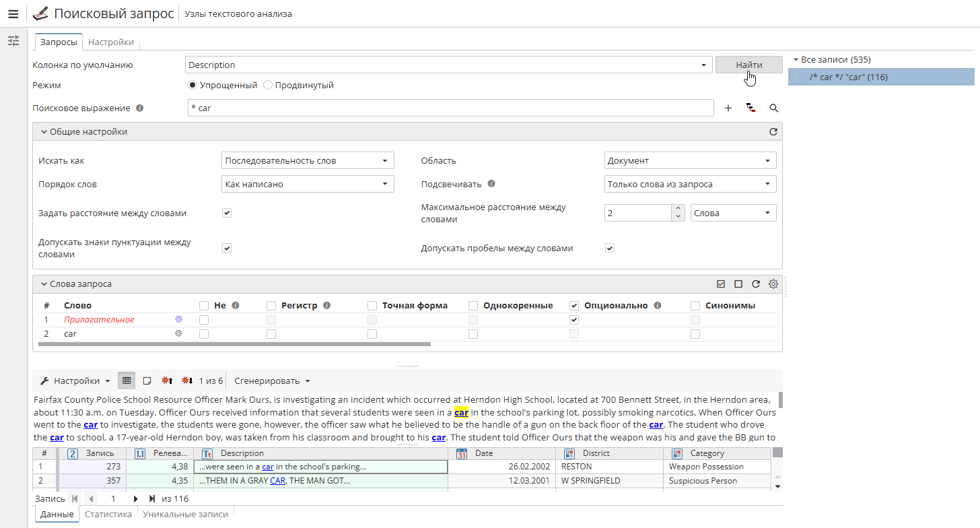Image resolution: width=980 pixels, height=528 pixels.
Task: Toggle Допускать пробелы между словами checkbox
Action: [x=610, y=248]
